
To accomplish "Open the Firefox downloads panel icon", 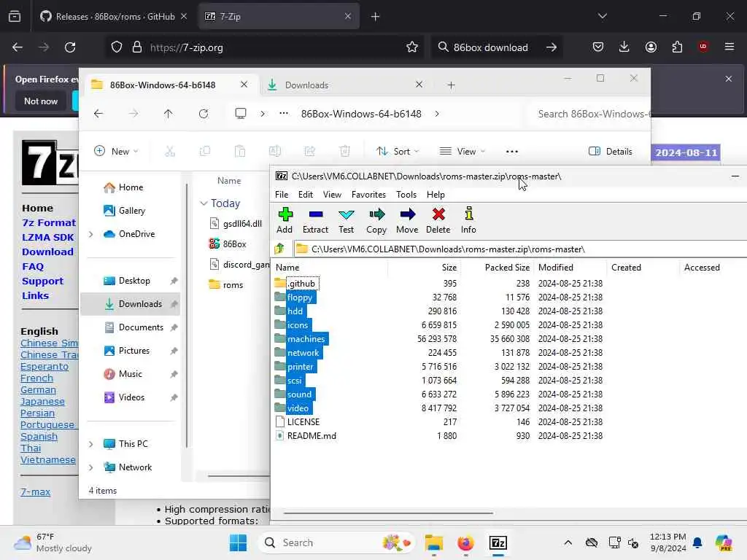I will click(624, 47).
